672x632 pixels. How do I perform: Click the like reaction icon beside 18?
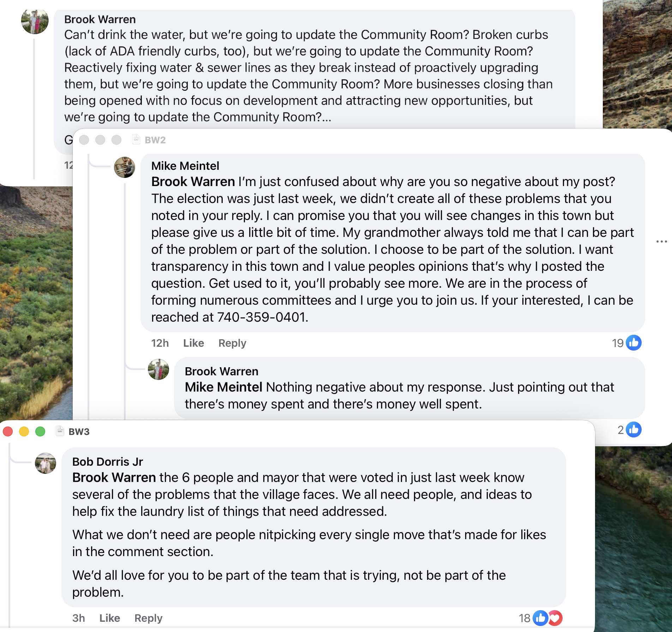point(540,618)
